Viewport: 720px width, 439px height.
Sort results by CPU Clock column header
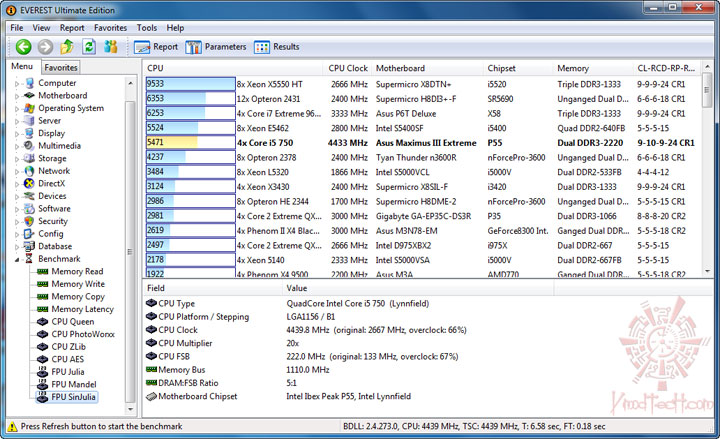click(348, 68)
